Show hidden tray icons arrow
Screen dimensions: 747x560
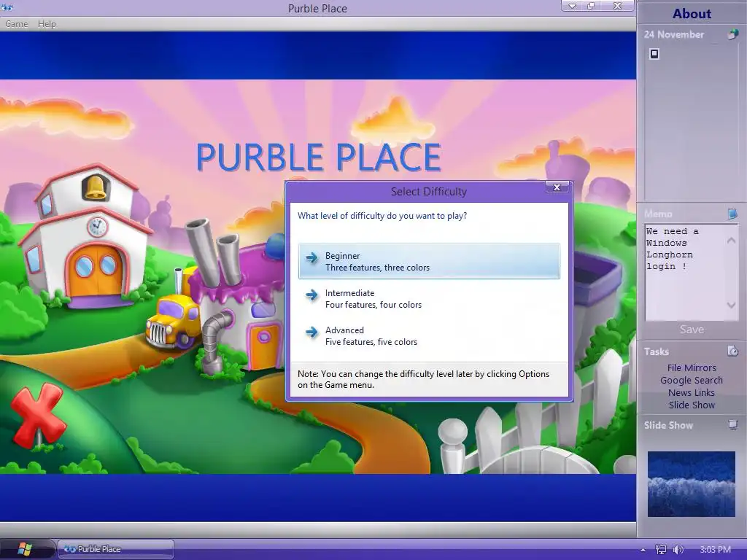[643, 550]
